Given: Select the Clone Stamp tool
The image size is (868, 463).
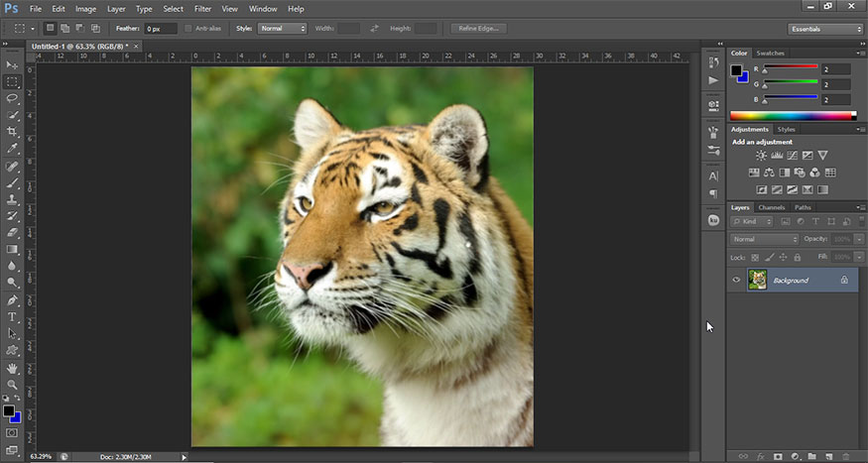Looking at the screenshot, I should point(12,199).
